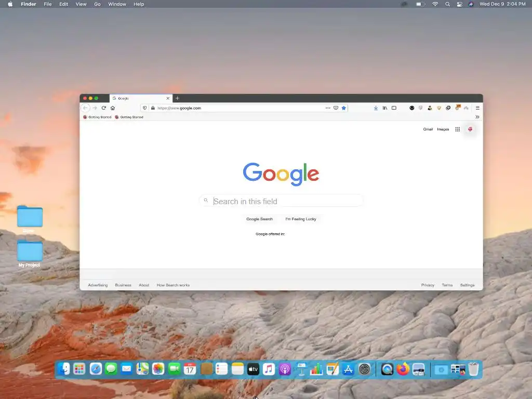Open Apple TV from the Dock
Screen dimensions: 532x399
[x=253, y=369]
